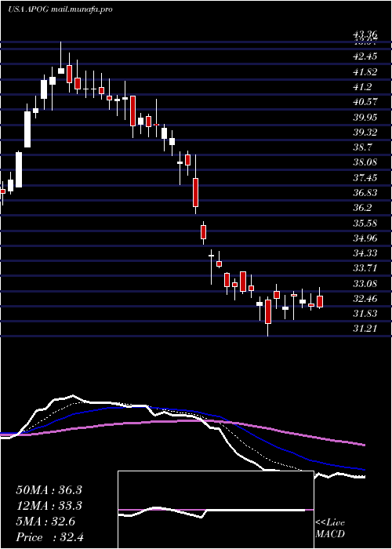Click the red candle at the 35.58 level
Screen dimensions: 392x549
(x=203, y=232)
